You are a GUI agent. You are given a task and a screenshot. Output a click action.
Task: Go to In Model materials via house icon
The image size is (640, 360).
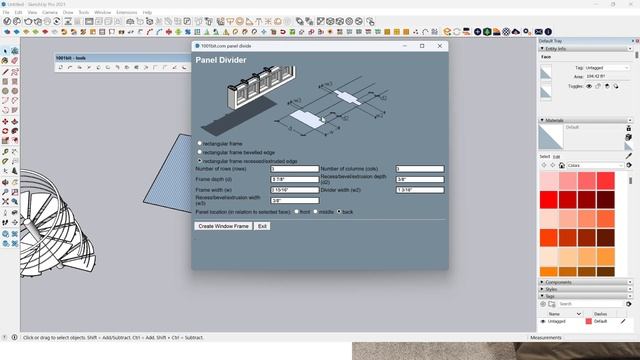tap(562, 165)
